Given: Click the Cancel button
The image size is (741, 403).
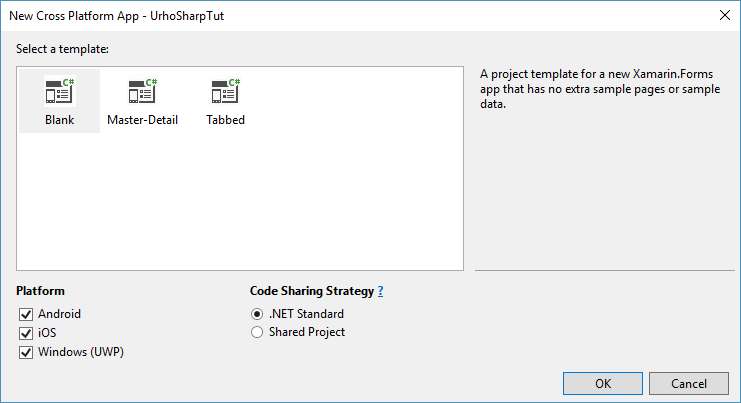Looking at the screenshot, I should pyautogui.click(x=689, y=383).
